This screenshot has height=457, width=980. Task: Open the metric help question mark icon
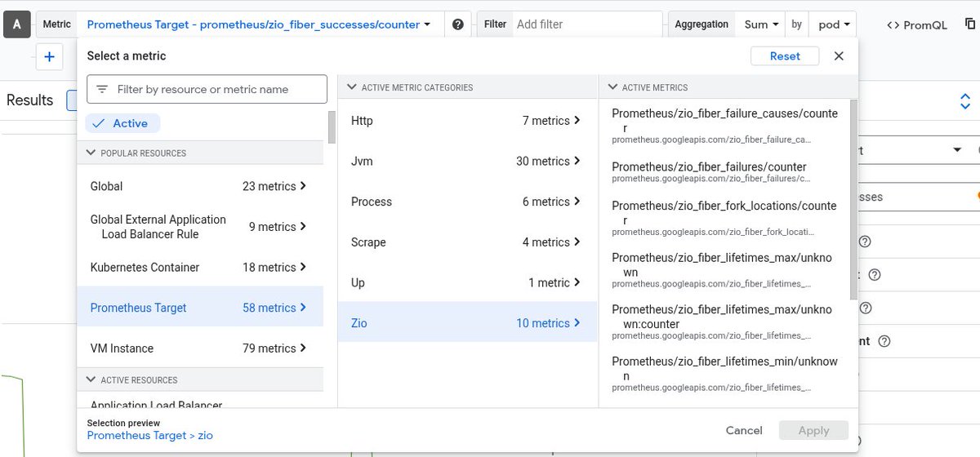point(457,24)
